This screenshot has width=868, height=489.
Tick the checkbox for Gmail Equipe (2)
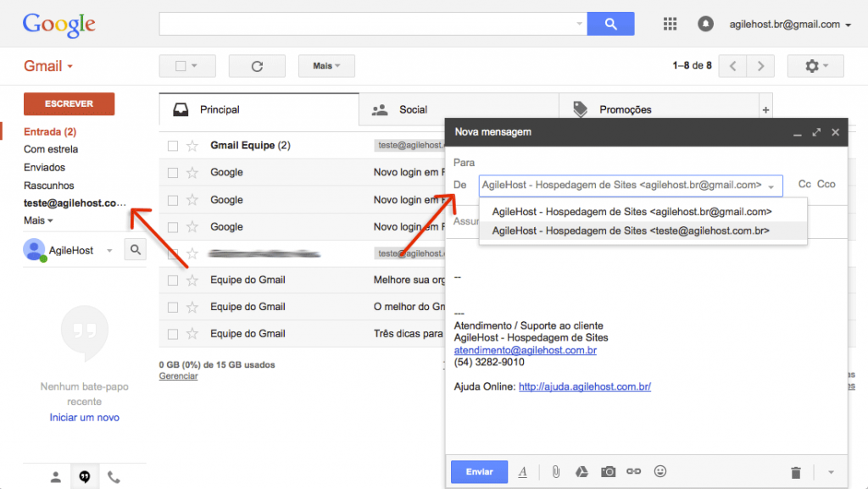[x=173, y=146]
